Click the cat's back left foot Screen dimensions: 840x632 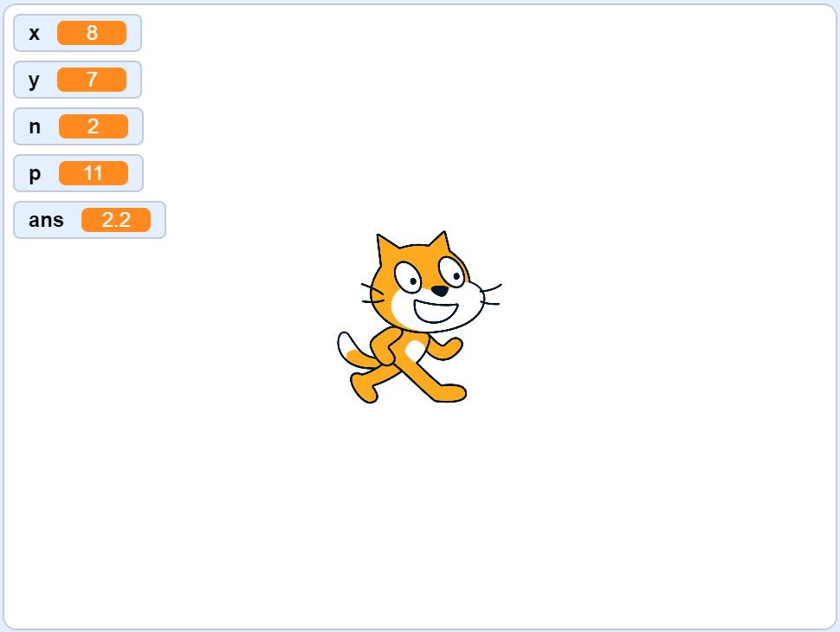pos(365,389)
